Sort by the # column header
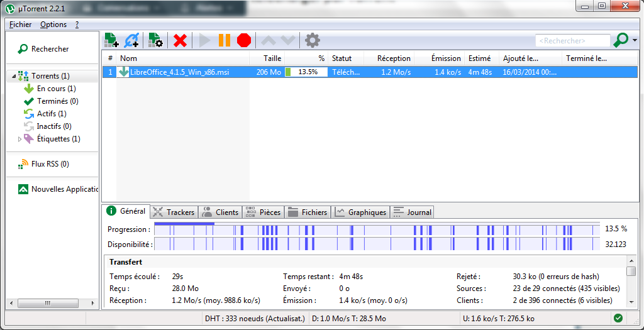The image size is (644, 330). coord(109,58)
